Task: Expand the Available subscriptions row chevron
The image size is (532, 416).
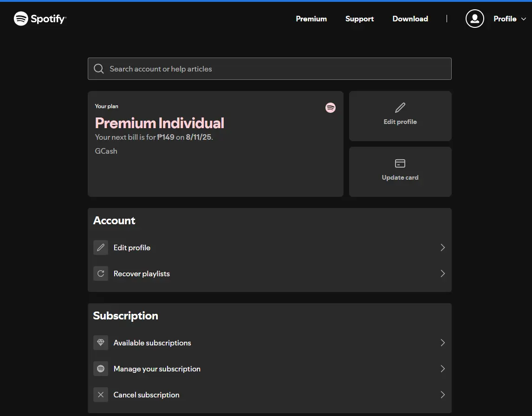Action: pyautogui.click(x=443, y=343)
